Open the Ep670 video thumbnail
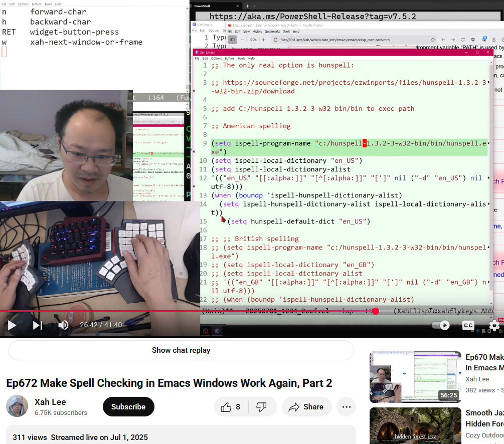The image size is (504, 444). 415,377
